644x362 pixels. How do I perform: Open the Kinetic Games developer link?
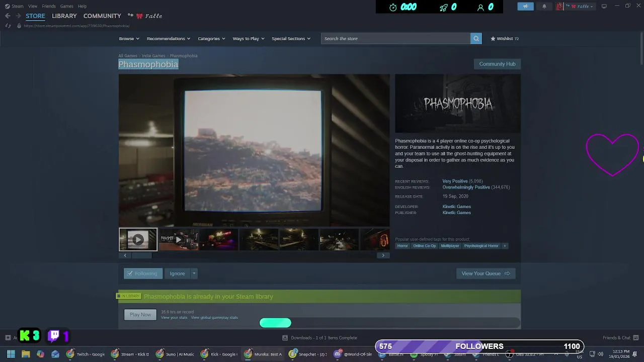tap(456, 207)
